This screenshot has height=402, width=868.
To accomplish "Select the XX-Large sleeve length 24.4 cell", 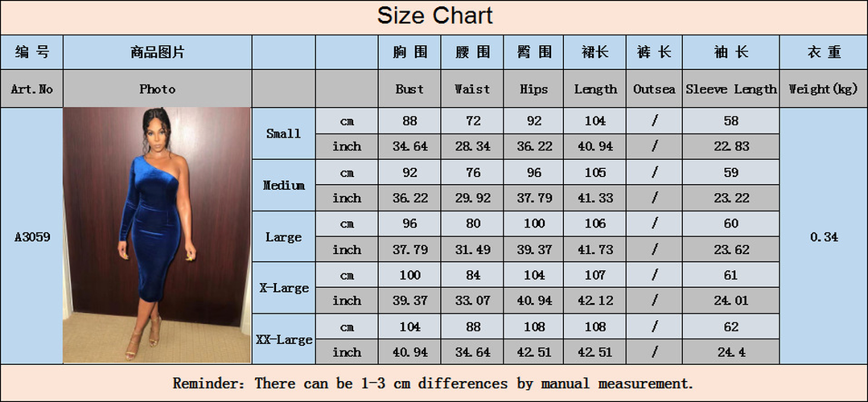I will pyautogui.click(x=731, y=351).
